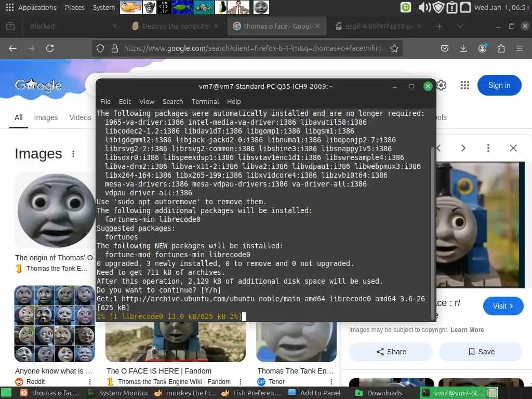Viewport: 532px width, 399px height.
Task: Close the Google image preview panel
Action: [513, 148]
